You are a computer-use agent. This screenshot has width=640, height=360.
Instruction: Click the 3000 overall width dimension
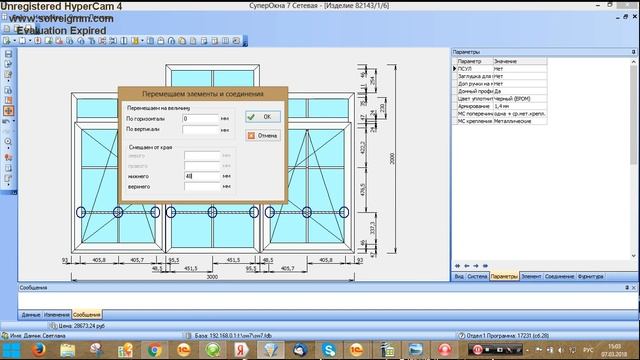pos(212,277)
